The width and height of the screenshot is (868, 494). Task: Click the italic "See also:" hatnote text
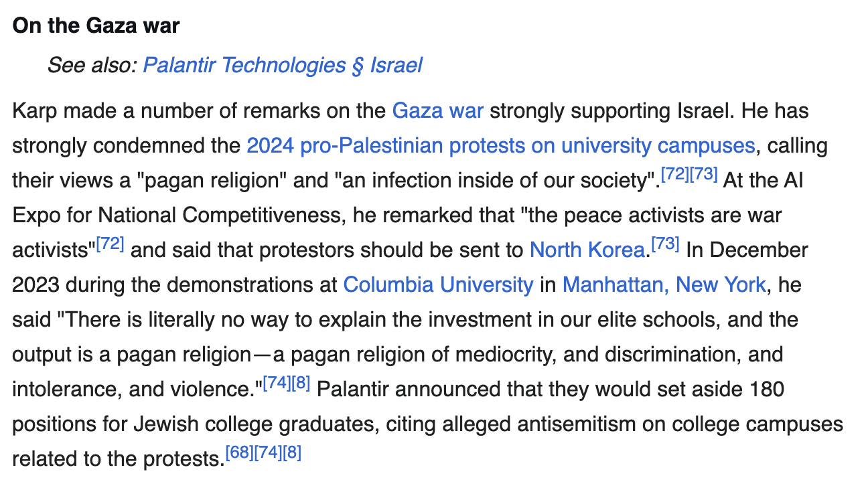[92, 65]
